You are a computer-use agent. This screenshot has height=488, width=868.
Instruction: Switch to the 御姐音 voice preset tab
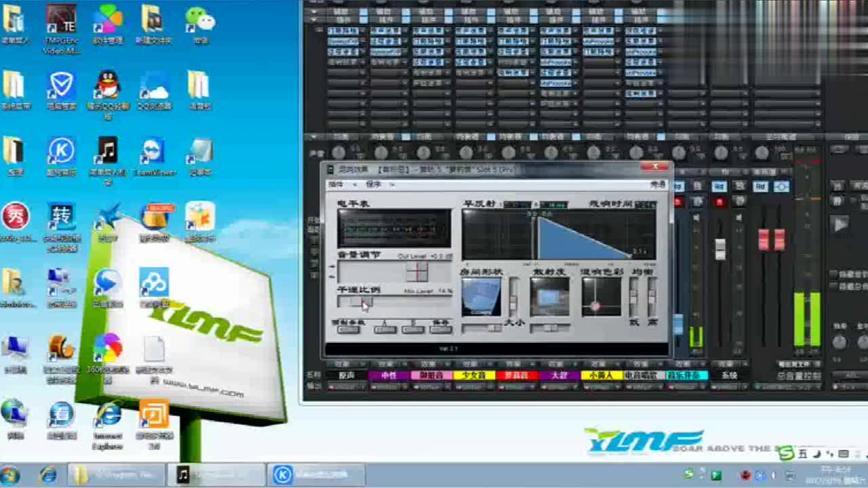(x=431, y=375)
